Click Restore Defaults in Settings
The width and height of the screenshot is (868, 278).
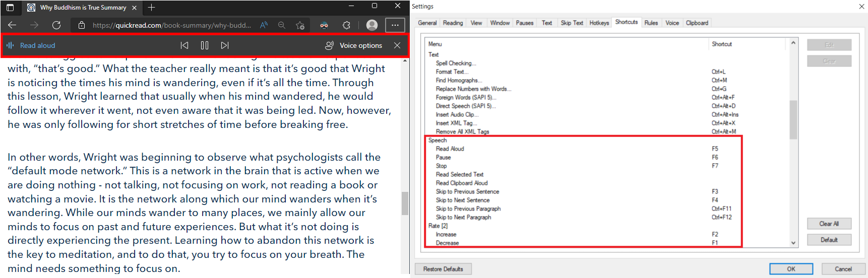coord(443,269)
